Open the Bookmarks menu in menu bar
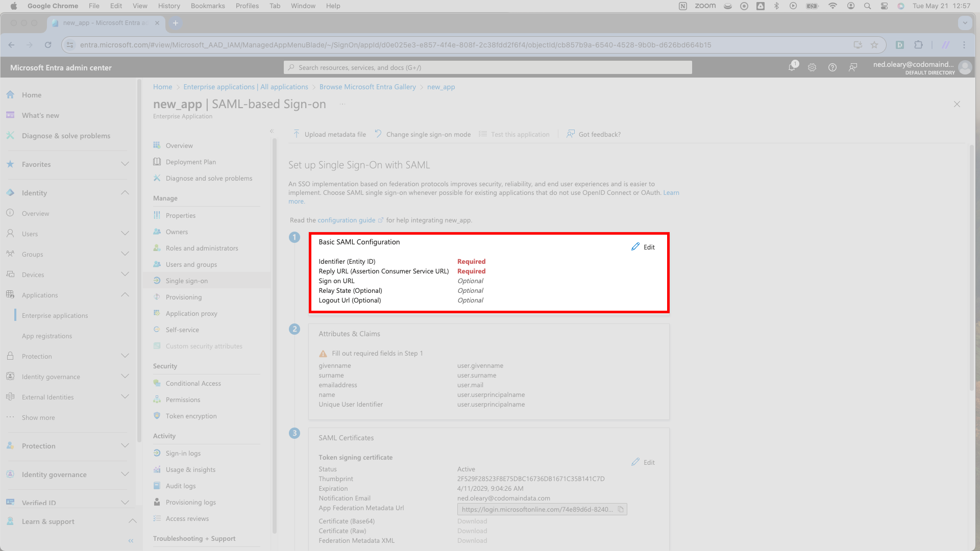Viewport: 980px width, 551px height. coord(208,6)
